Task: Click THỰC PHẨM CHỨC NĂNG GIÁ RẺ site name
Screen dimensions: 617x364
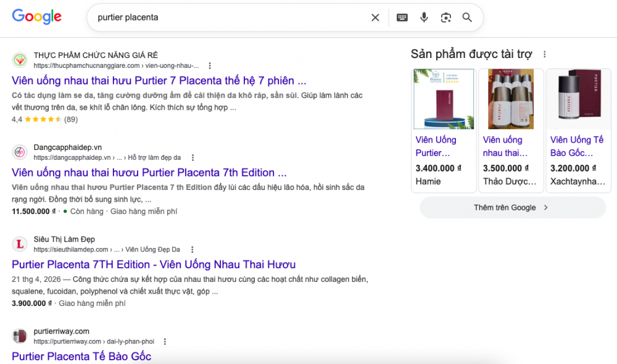Action: [96, 56]
